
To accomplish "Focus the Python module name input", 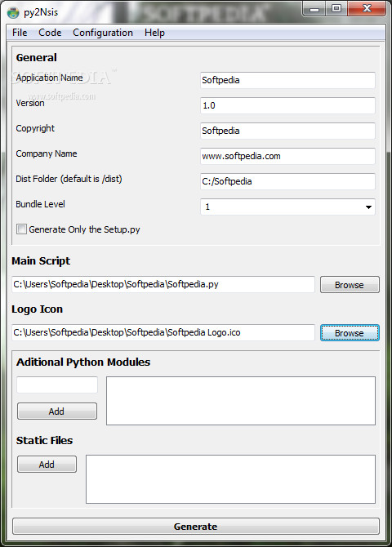I will pos(57,385).
